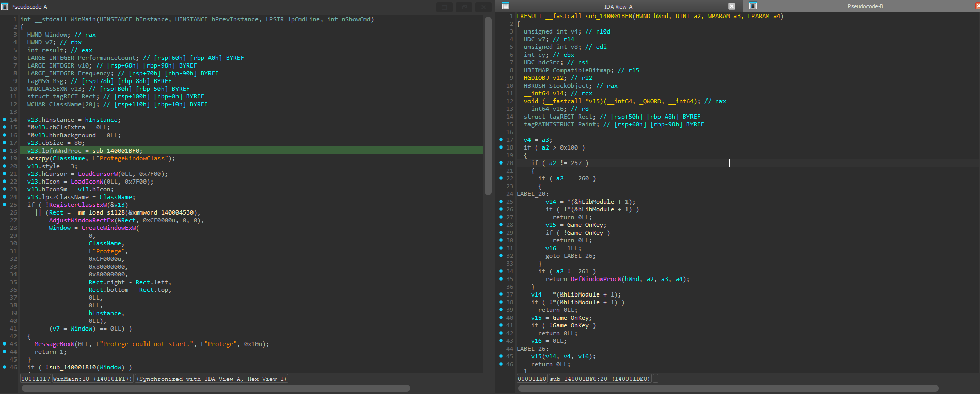Click WinMain in the function signature

(x=83, y=19)
